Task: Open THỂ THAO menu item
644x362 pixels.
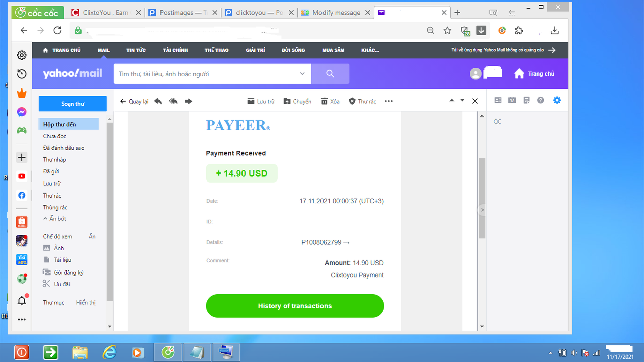Action: [216, 50]
